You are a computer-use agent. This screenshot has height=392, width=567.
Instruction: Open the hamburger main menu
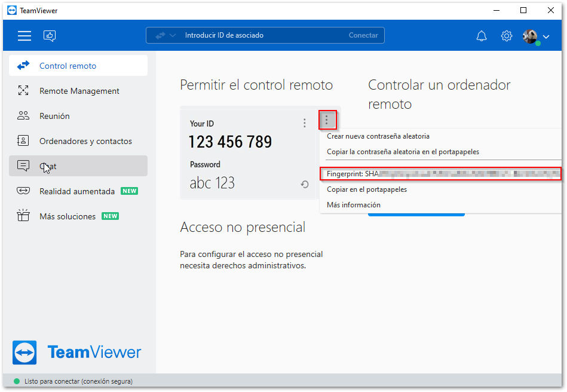(x=24, y=36)
